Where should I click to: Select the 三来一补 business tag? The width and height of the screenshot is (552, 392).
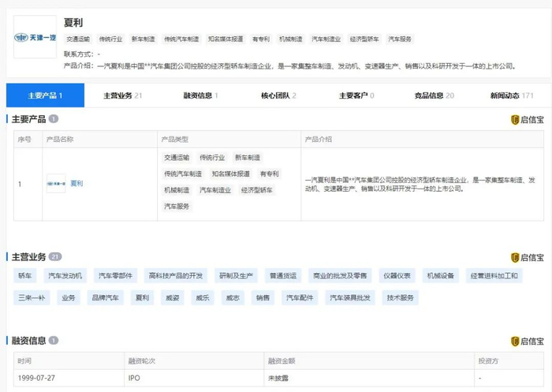(32, 297)
